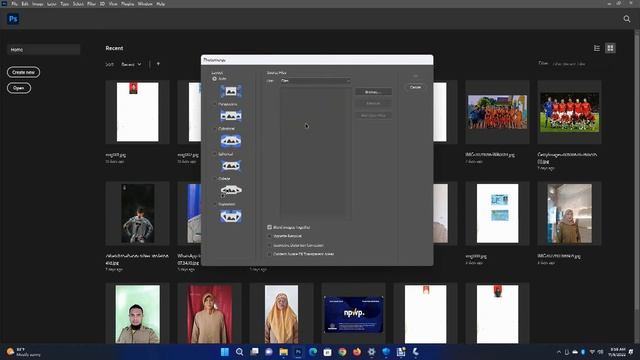640x360 pixels.
Task: Open the File menu
Action: [x=14, y=4]
